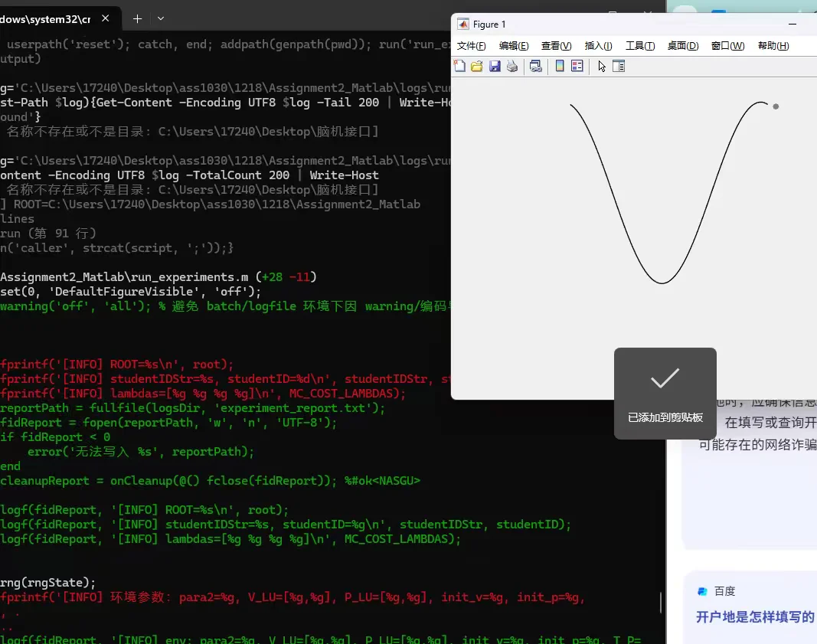Click the '+28' additions count in diff header
Viewport: 817px width, 644px height.
pyautogui.click(x=272, y=276)
